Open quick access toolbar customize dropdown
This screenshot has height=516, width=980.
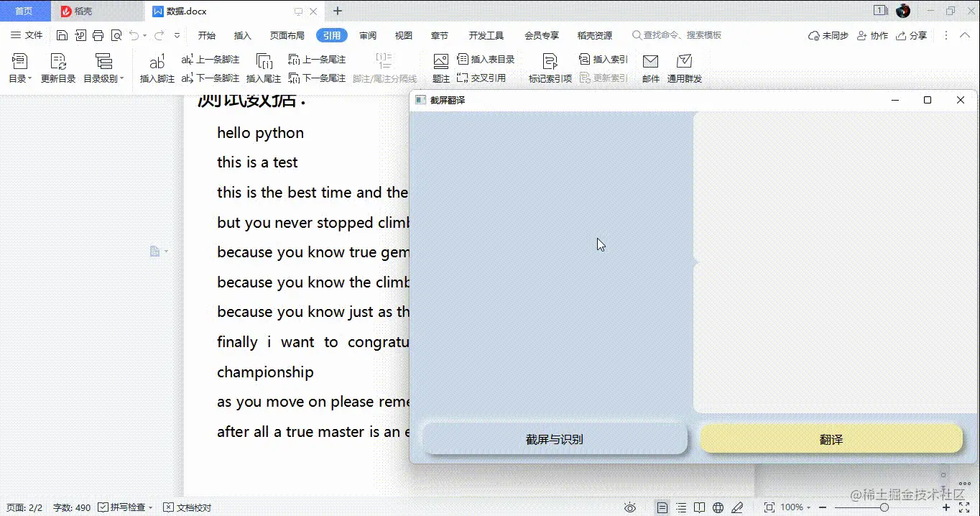pos(177,35)
